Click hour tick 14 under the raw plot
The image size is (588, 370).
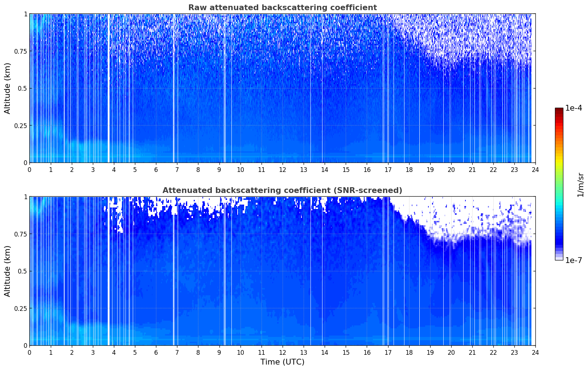click(x=325, y=169)
